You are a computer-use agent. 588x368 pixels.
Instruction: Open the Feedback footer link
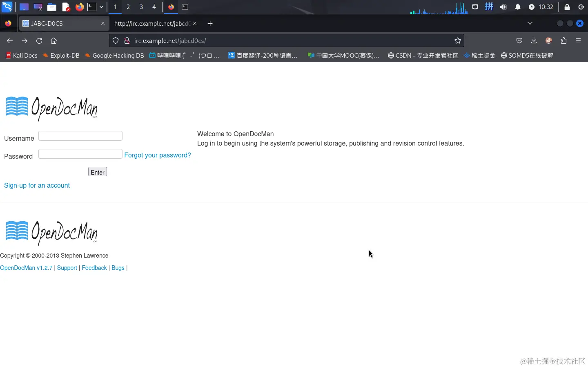pos(94,268)
